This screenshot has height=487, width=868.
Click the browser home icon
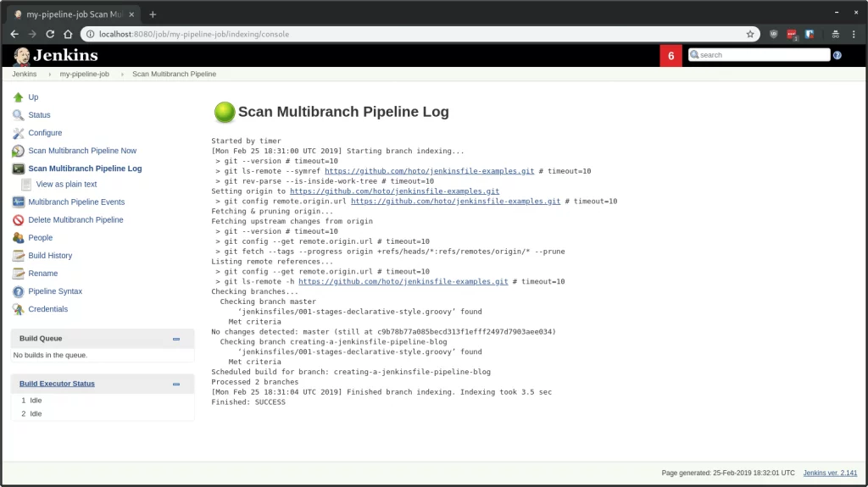[68, 35]
